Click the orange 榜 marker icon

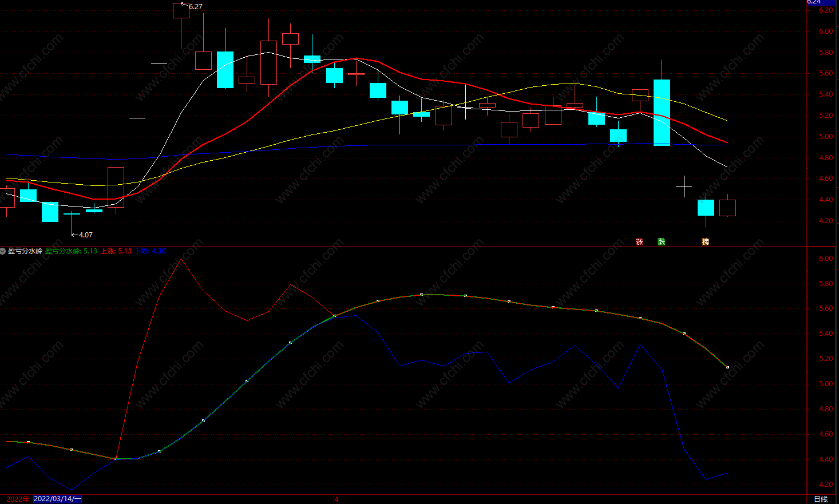(706, 242)
